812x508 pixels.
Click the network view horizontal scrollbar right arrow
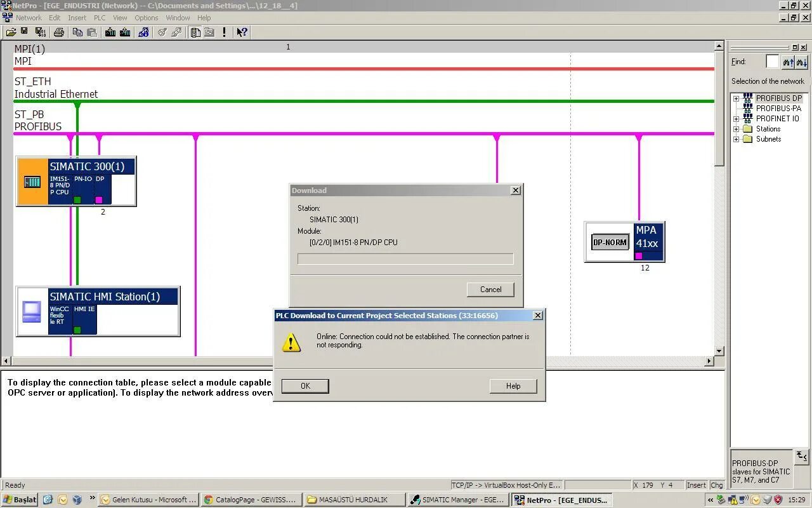[709, 361]
